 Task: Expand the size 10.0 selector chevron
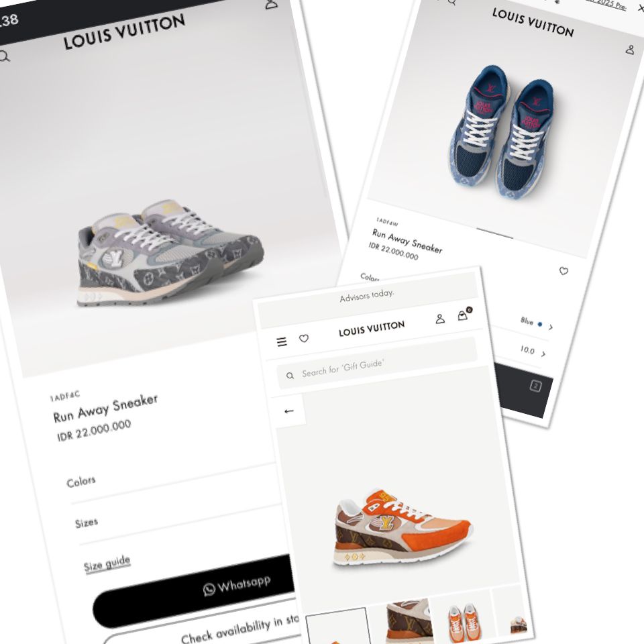pyautogui.click(x=543, y=354)
